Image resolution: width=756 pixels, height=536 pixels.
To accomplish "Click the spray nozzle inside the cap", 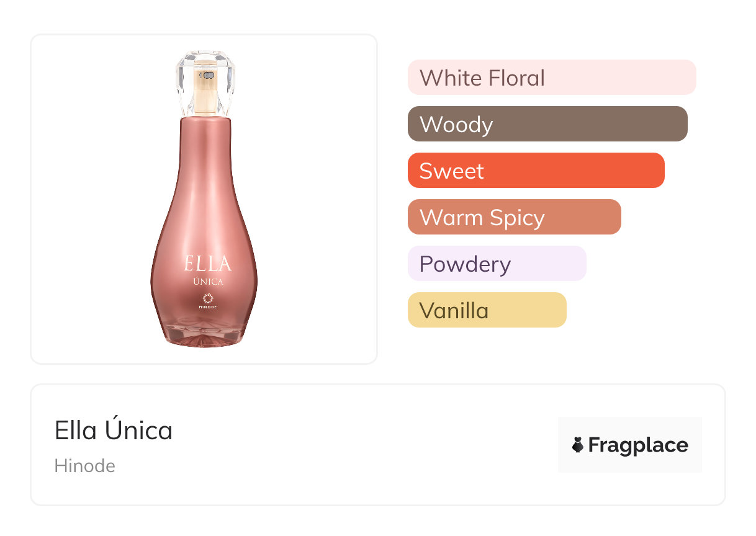I will point(208,76).
